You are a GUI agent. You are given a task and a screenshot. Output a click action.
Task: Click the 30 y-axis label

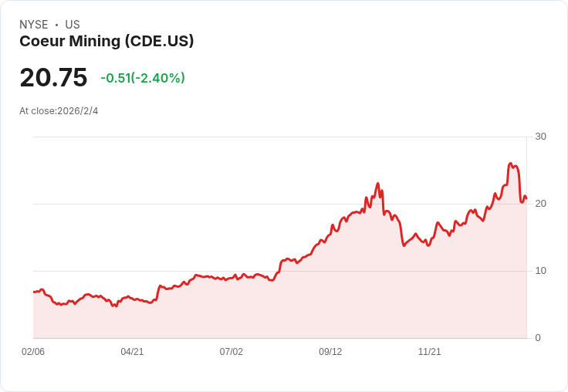[540, 137]
